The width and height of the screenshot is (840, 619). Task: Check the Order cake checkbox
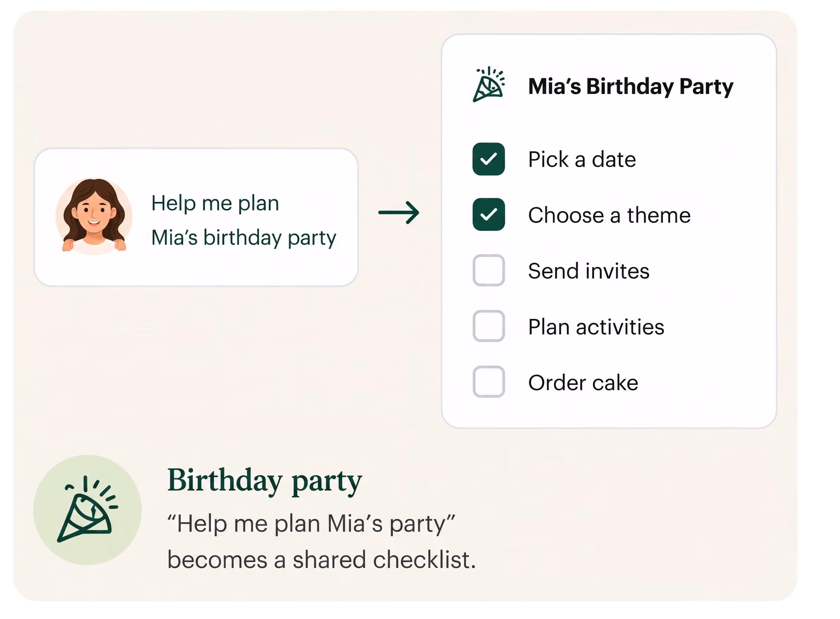tap(489, 382)
